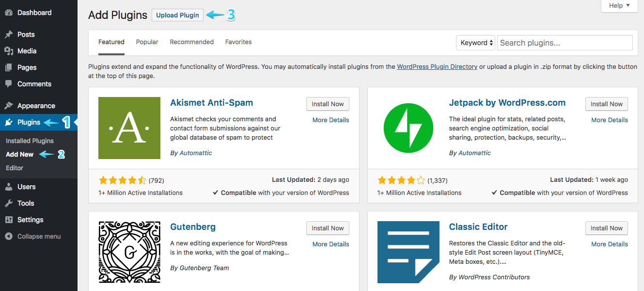Image resolution: width=644 pixels, height=291 pixels.
Task: Open the Users menu
Action: [27, 187]
